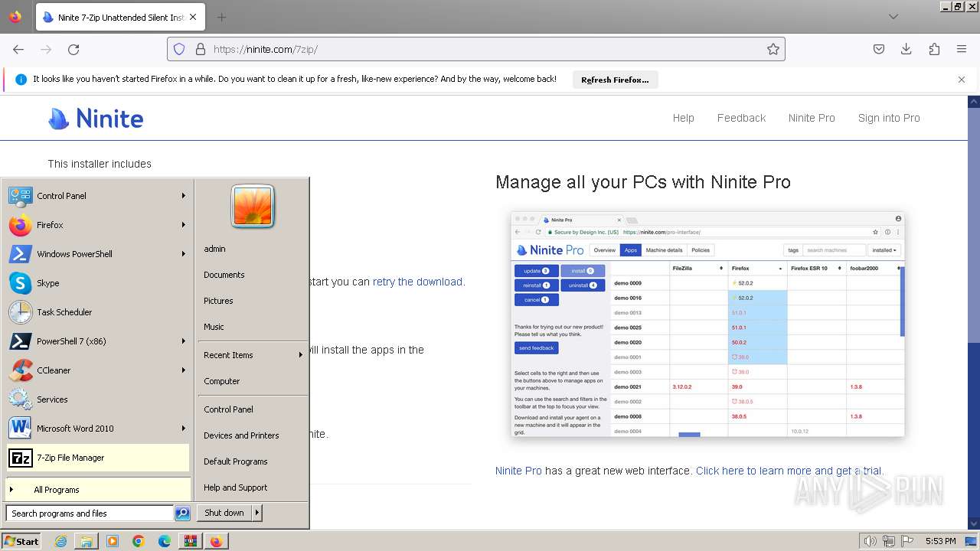The image size is (980, 551).
Task: Expand PowerShell 7 (x86) submenu arrow
Action: pos(184,341)
